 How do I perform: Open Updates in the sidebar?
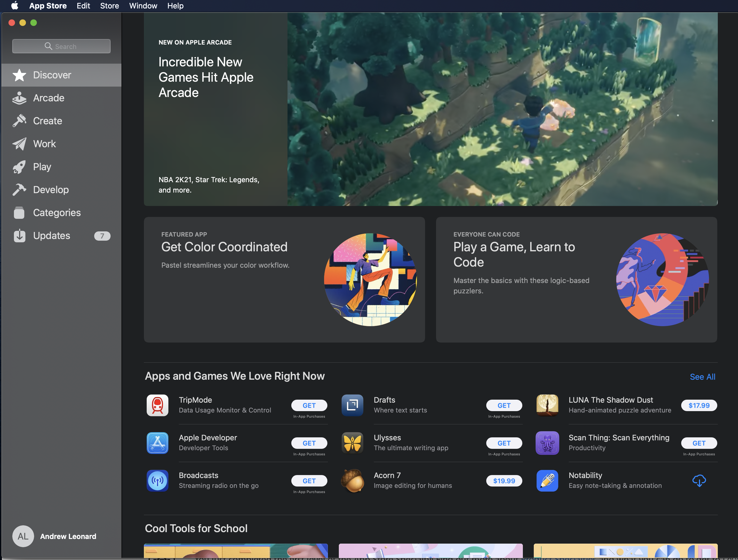point(52,236)
